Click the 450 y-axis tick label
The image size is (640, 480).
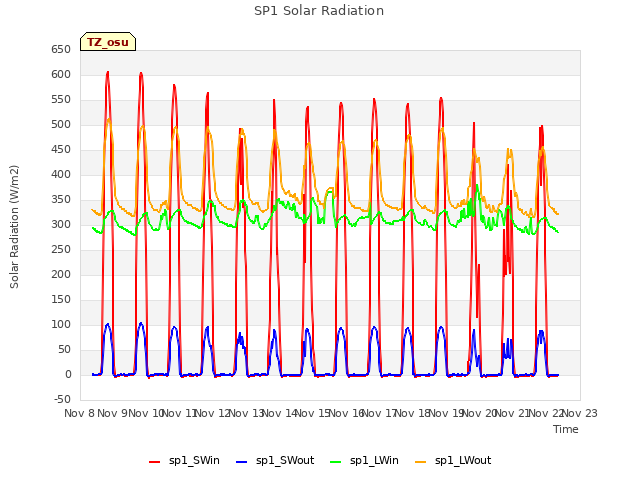point(61,149)
